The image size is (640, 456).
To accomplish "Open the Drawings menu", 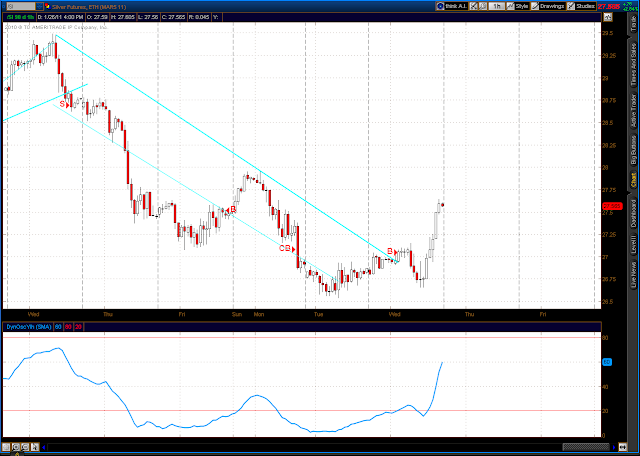I will point(548,6).
